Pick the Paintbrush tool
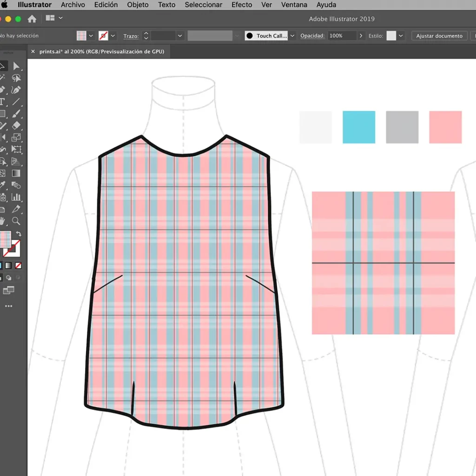 point(16,114)
